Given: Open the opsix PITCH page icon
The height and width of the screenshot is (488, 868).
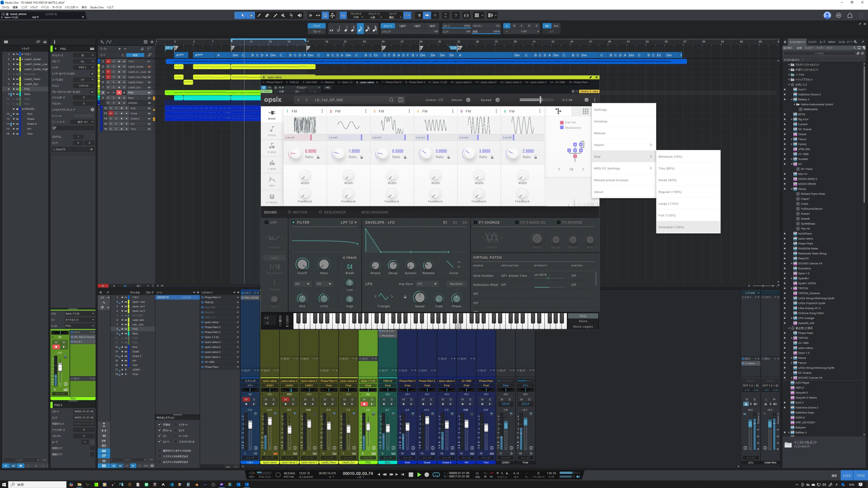Looking at the screenshot, I should tap(272, 131).
